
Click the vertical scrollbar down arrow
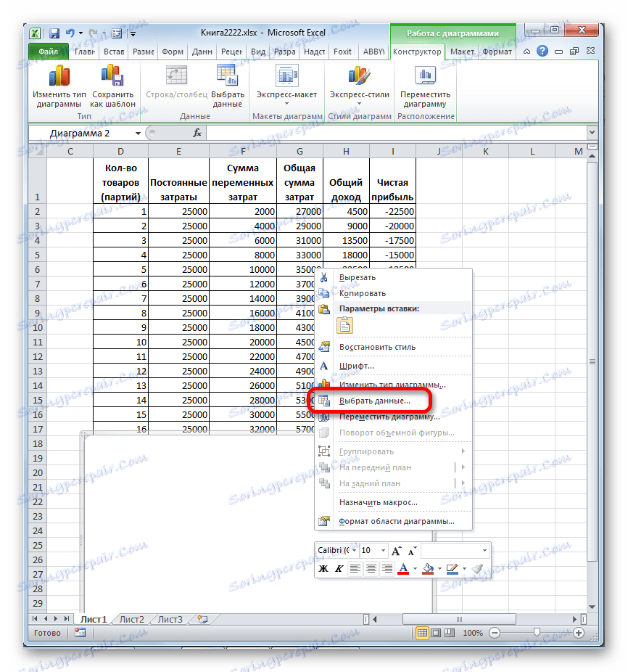(x=592, y=607)
